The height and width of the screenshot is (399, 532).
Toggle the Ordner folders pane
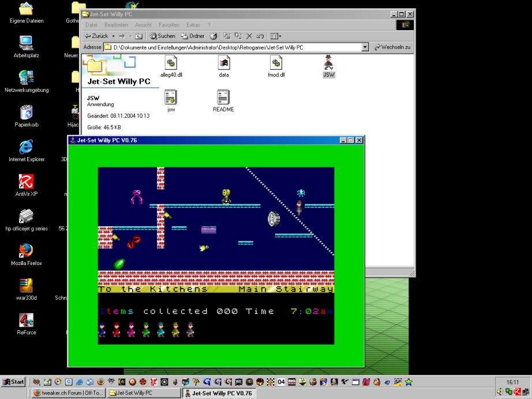(193, 36)
